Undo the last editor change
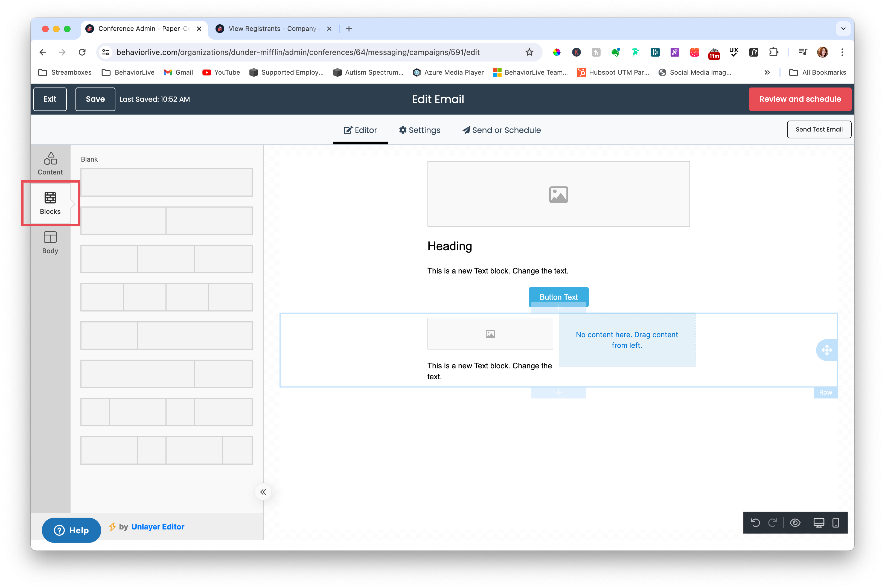Screen dimensions: 885x588 [756, 522]
